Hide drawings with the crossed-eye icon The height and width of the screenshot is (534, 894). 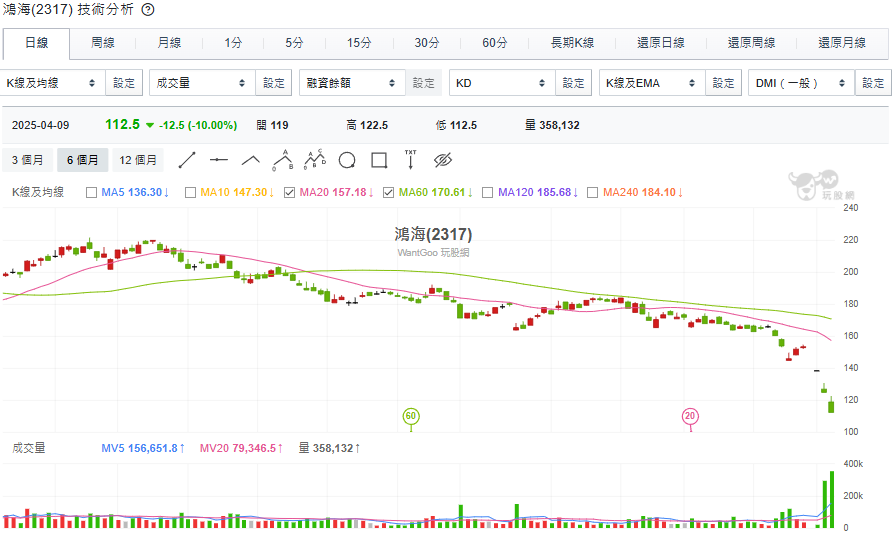[444, 160]
